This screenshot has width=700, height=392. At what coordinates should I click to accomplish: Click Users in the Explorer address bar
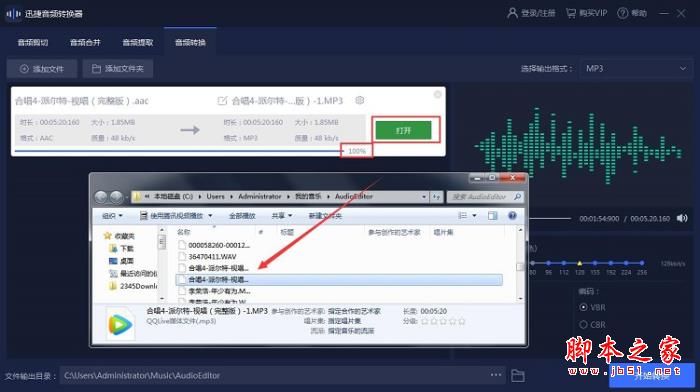[215, 196]
